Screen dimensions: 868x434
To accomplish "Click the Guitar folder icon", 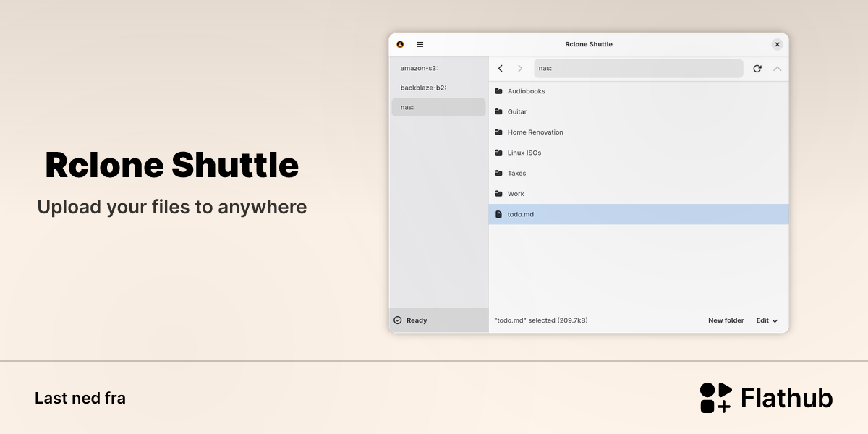I will (498, 111).
